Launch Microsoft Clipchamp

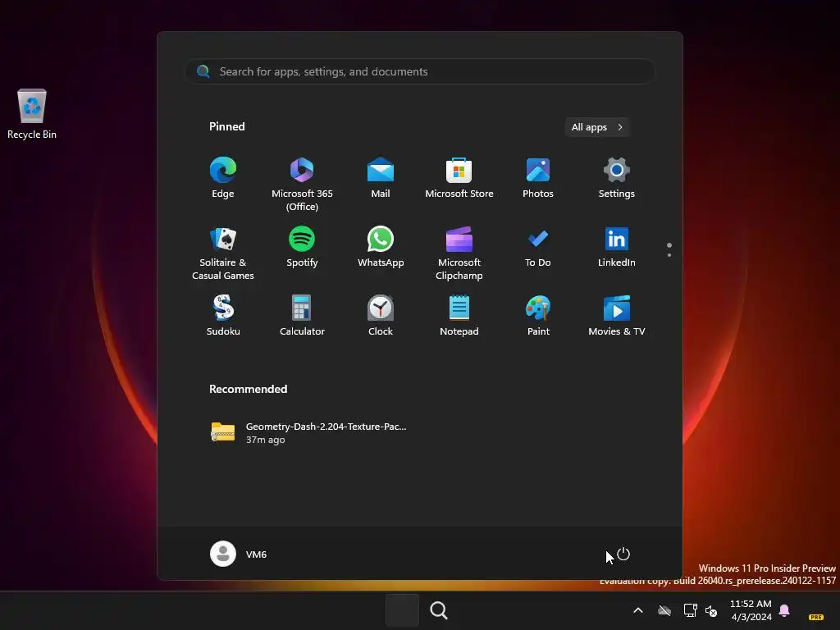459,253
